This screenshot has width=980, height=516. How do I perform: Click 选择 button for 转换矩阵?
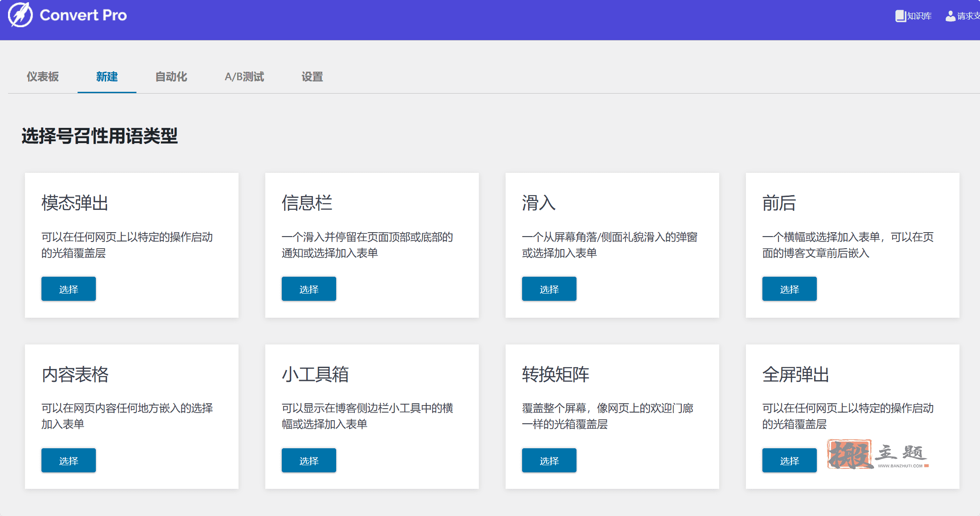(549, 460)
